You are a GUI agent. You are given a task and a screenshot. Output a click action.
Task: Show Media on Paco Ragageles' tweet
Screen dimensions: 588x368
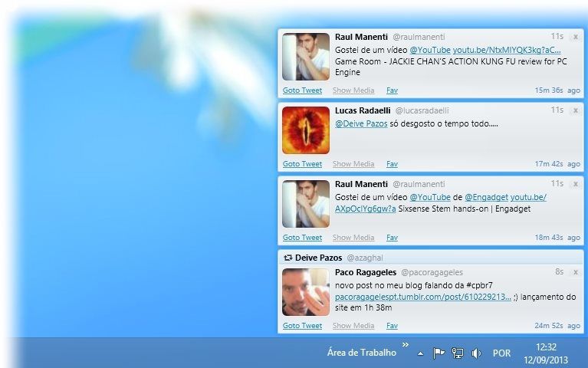point(353,326)
